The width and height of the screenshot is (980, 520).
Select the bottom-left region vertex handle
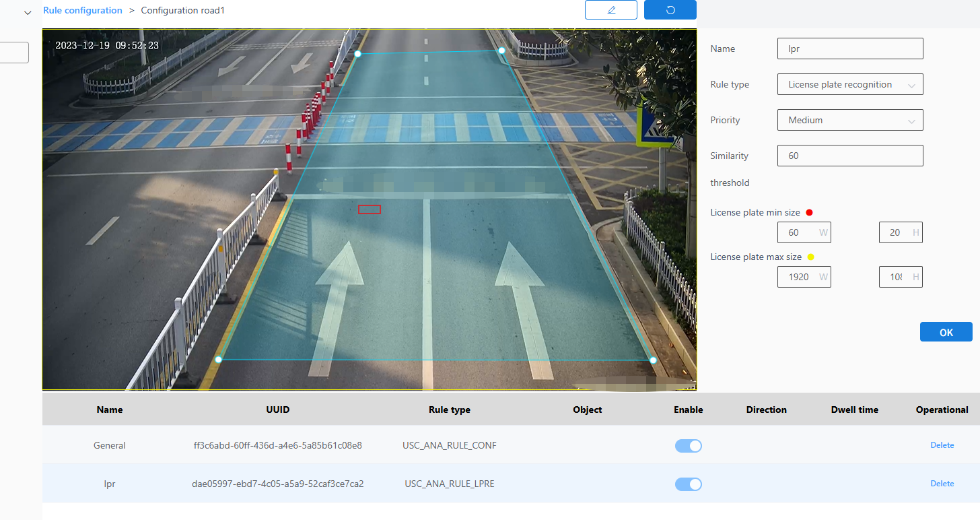click(x=218, y=360)
